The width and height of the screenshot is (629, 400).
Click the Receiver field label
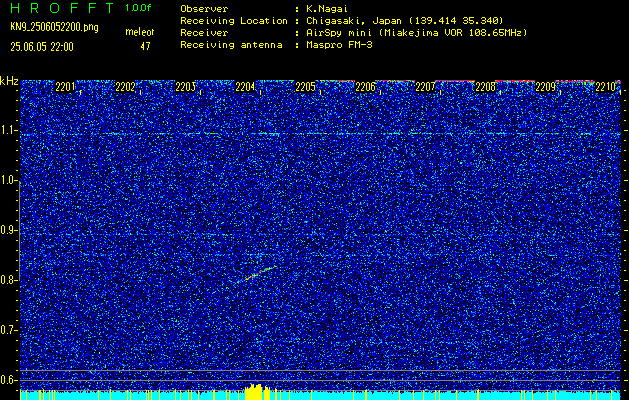pos(204,33)
